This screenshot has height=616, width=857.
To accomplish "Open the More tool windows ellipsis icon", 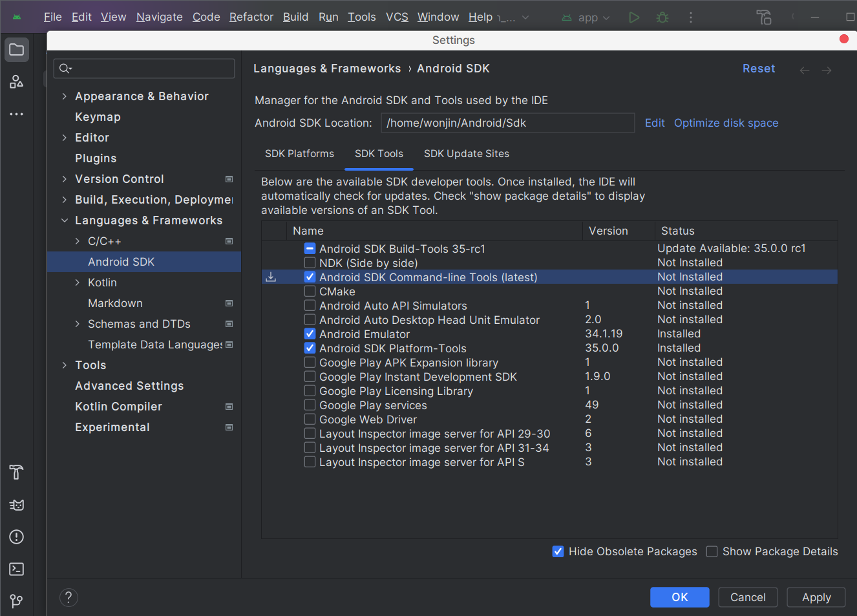I will coord(17,114).
